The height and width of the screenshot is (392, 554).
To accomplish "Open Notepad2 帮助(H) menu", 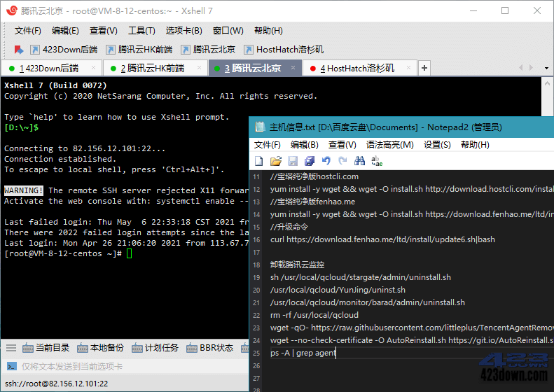I will pyautogui.click(x=475, y=145).
